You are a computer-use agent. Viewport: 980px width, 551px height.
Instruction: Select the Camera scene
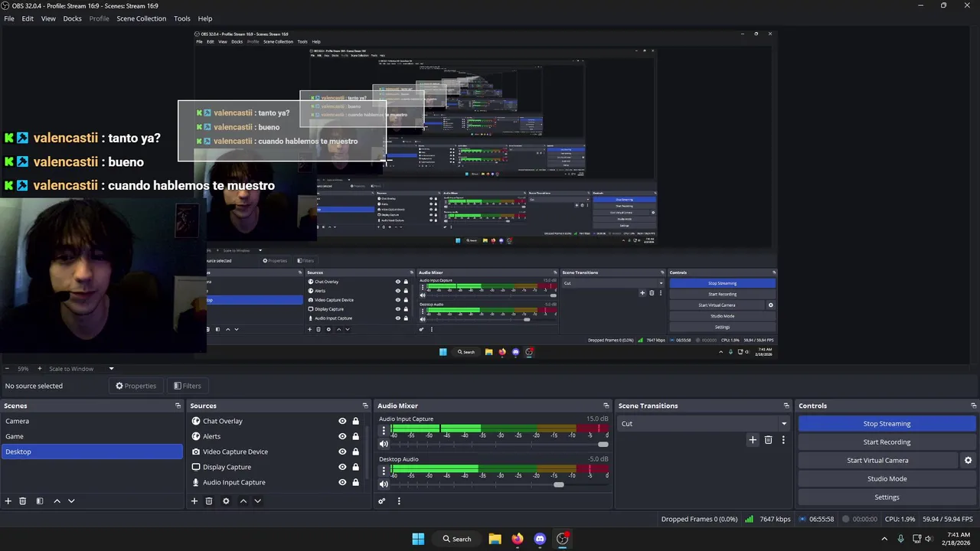(x=92, y=421)
